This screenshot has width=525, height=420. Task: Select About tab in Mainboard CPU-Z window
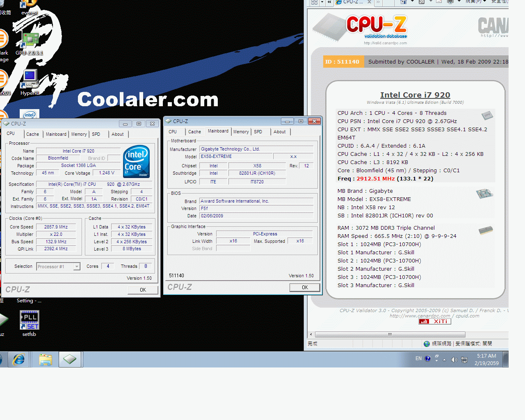click(x=280, y=132)
